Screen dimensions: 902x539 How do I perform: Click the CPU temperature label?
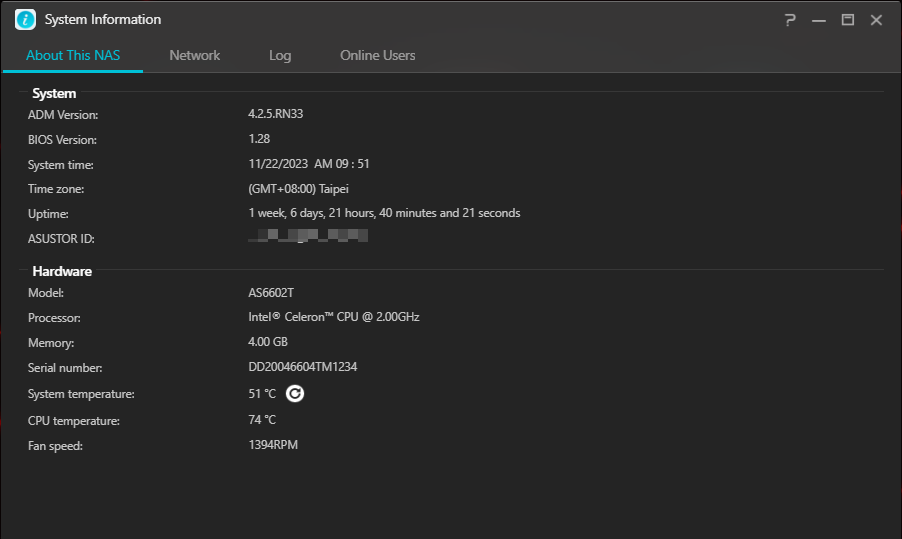[x=74, y=421]
